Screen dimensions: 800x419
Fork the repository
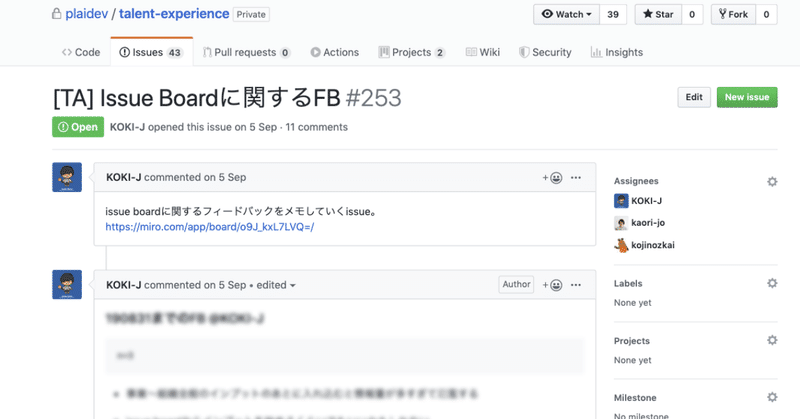[x=733, y=14]
